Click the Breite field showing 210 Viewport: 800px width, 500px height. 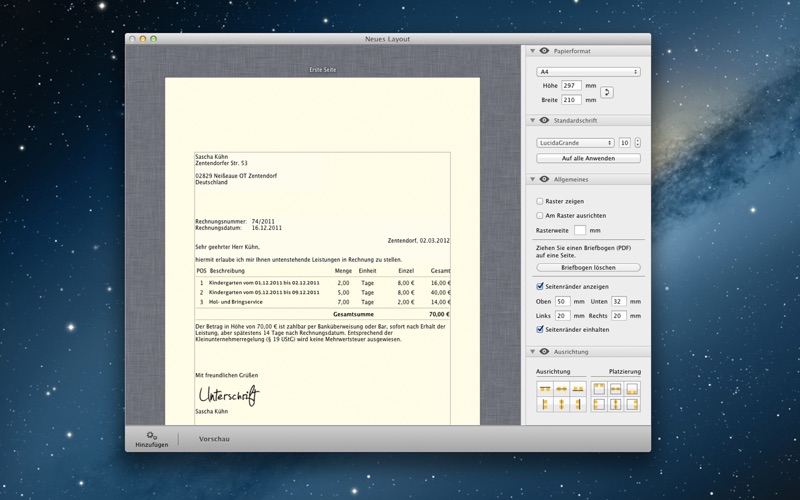(x=571, y=100)
